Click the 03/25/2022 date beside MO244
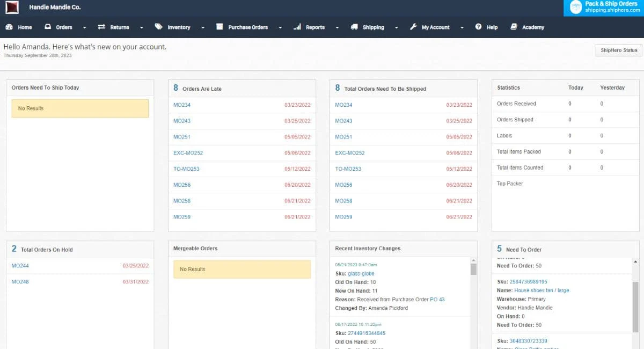The image size is (644, 349). [136, 266]
